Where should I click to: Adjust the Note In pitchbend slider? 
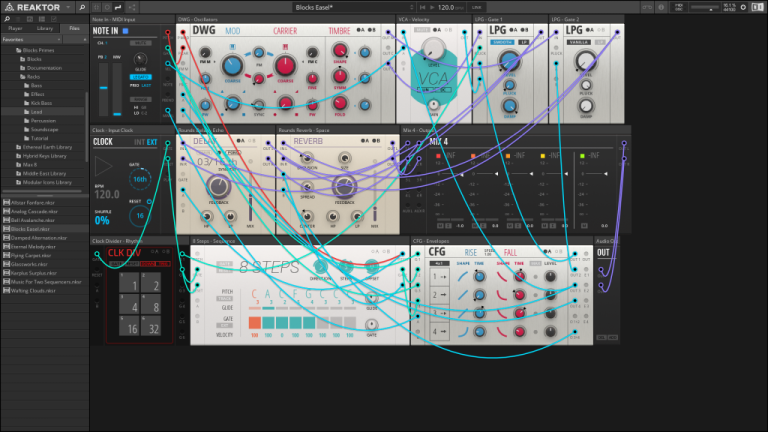103,89
